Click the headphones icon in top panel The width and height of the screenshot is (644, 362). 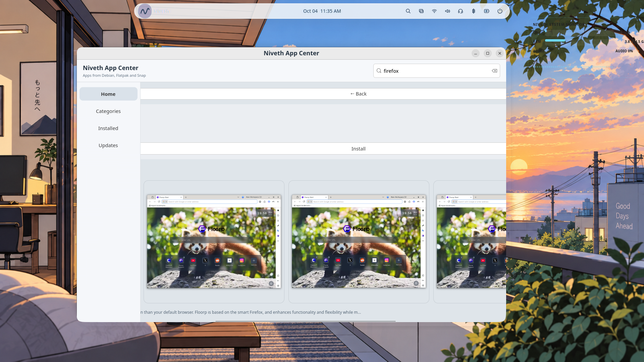click(461, 11)
